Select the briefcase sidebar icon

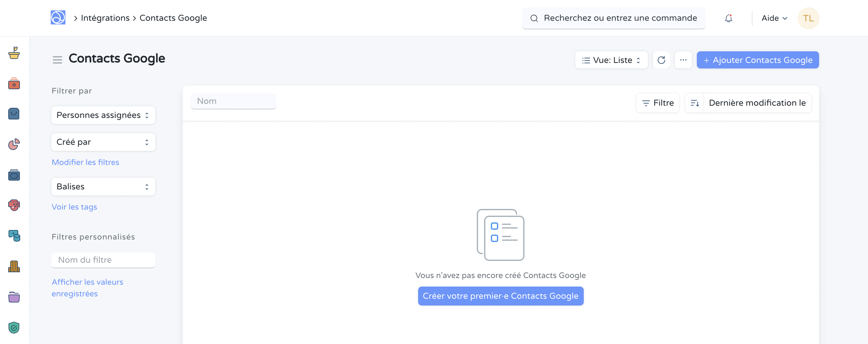click(14, 175)
